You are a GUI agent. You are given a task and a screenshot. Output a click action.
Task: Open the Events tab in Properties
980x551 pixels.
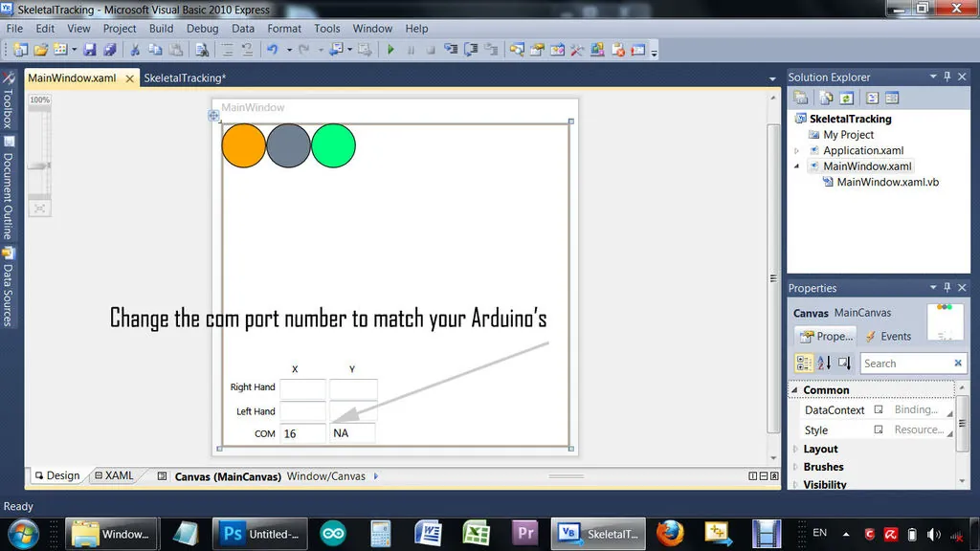pos(888,337)
